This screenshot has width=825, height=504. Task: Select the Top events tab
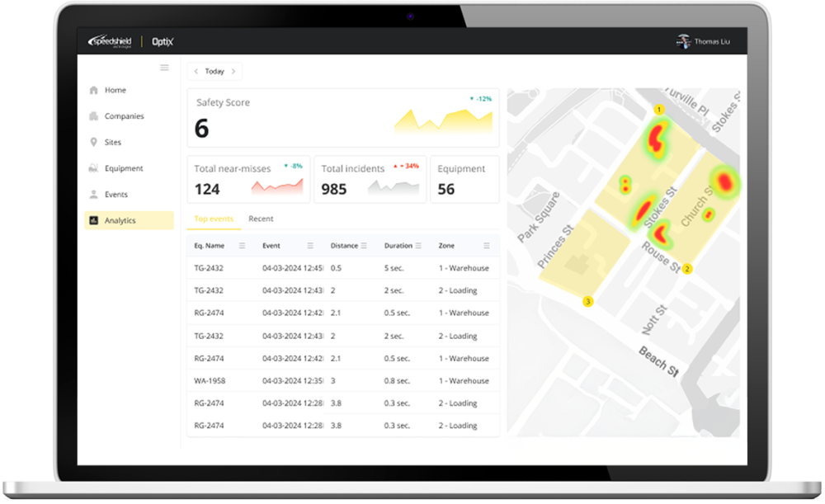click(214, 219)
